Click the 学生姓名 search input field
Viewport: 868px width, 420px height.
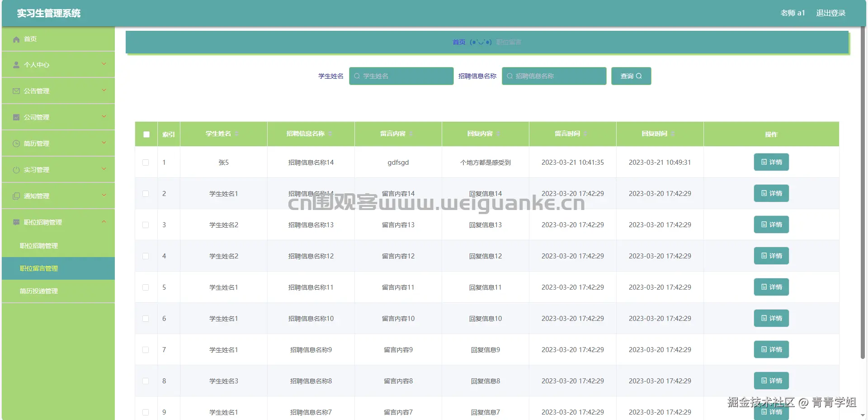pyautogui.click(x=401, y=76)
